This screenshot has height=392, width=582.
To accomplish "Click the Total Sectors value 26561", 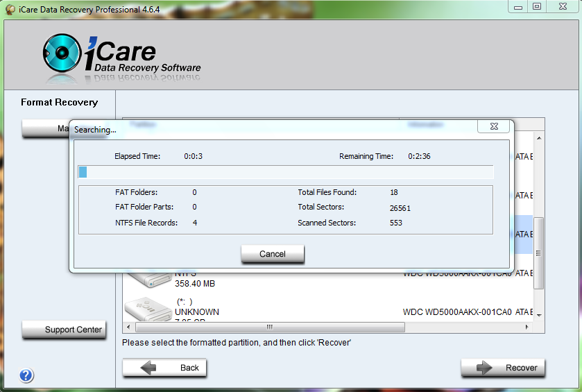I will pyautogui.click(x=400, y=208).
